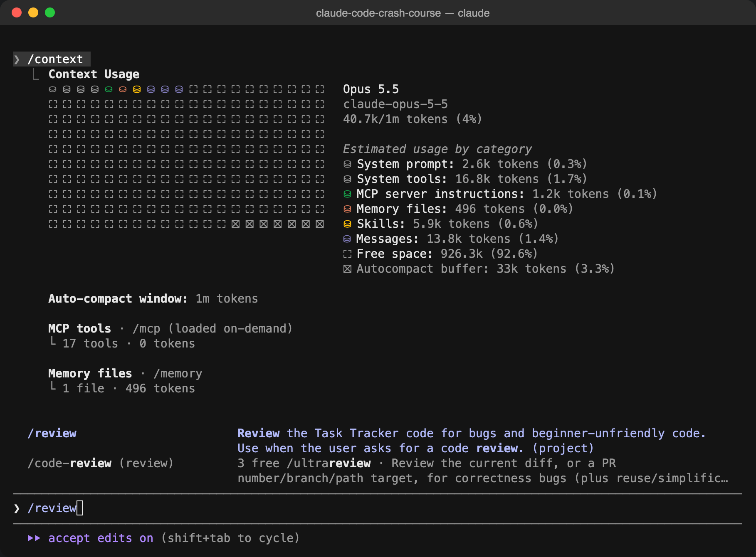This screenshot has width=756, height=557.
Task: Click the System tools legend icon
Action: pos(347,179)
